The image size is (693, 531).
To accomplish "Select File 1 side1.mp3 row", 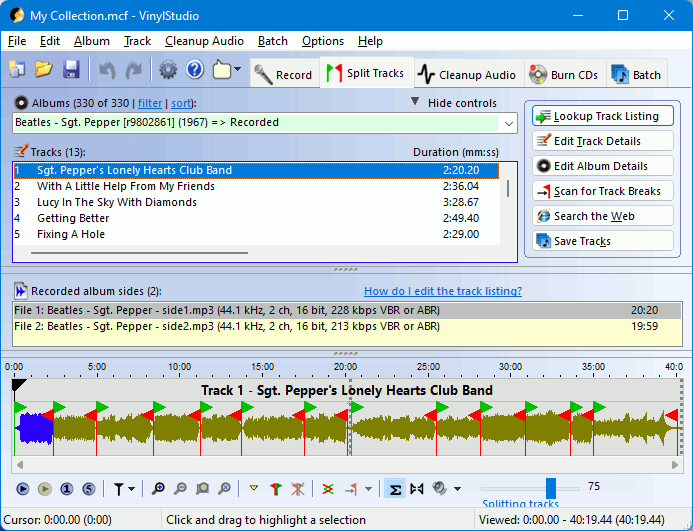I will click(347, 310).
